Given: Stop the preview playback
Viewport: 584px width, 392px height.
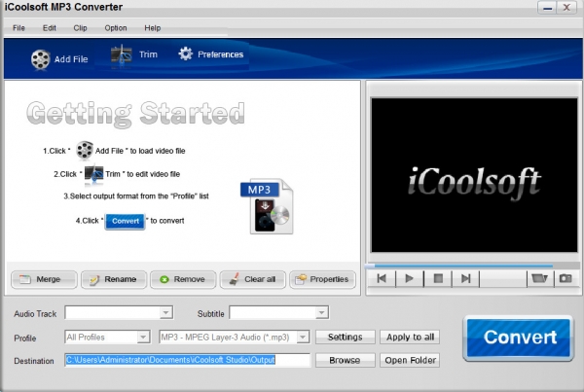Looking at the screenshot, I should tap(438, 278).
